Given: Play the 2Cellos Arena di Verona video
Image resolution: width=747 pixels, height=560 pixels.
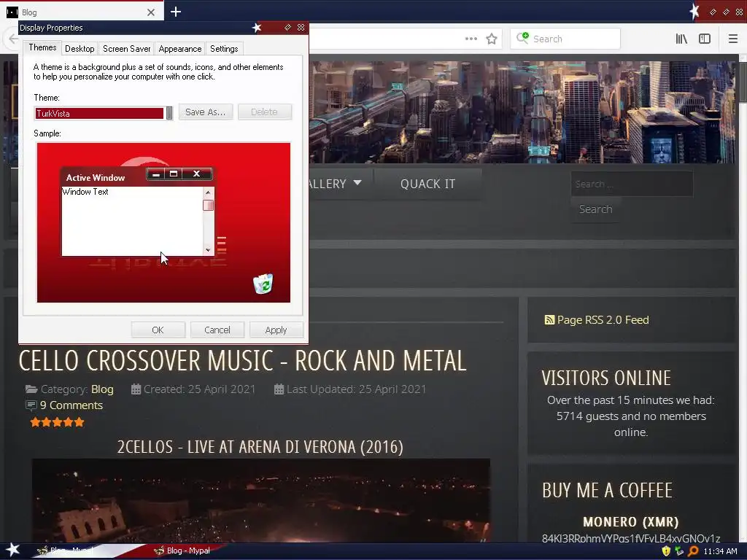Looking at the screenshot, I should point(260,500).
